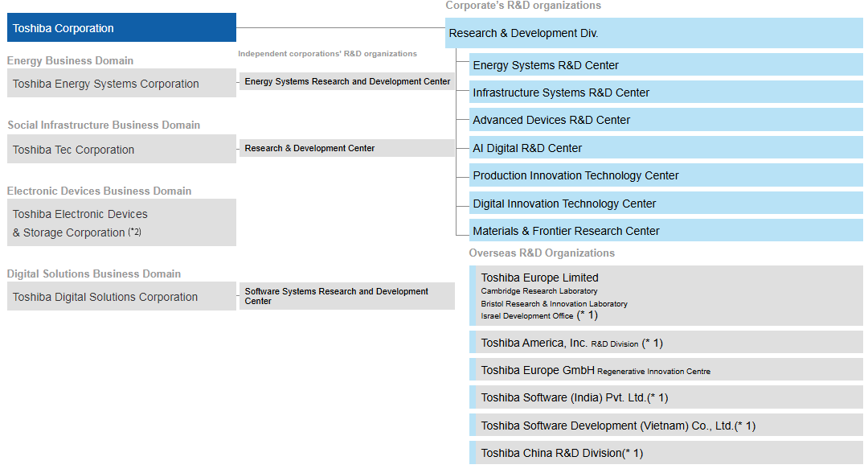Open the Energy Systems R&D Center entry
The image size is (868, 473).
click(666, 65)
